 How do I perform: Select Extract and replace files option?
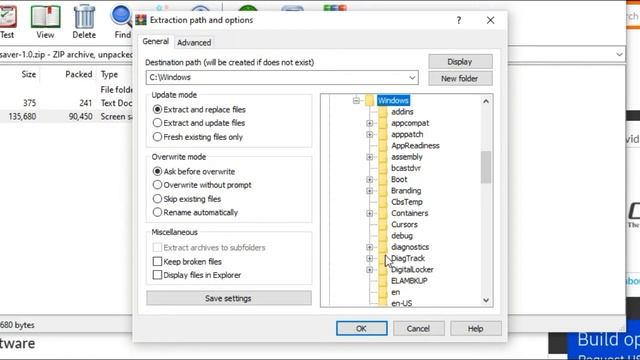(x=157, y=109)
